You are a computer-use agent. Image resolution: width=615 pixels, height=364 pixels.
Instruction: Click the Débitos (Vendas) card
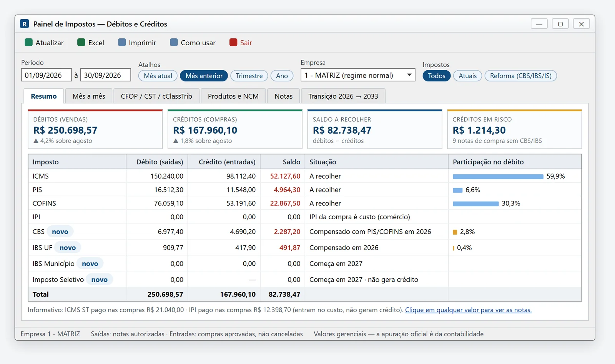tap(95, 129)
